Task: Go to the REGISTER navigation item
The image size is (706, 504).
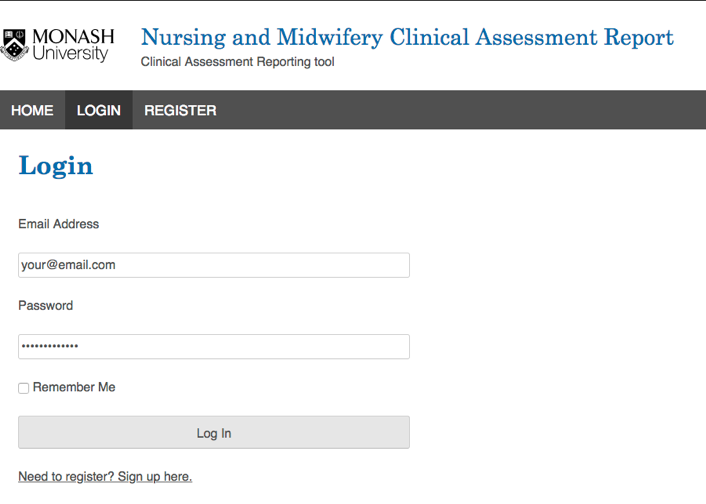Action: (180, 110)
